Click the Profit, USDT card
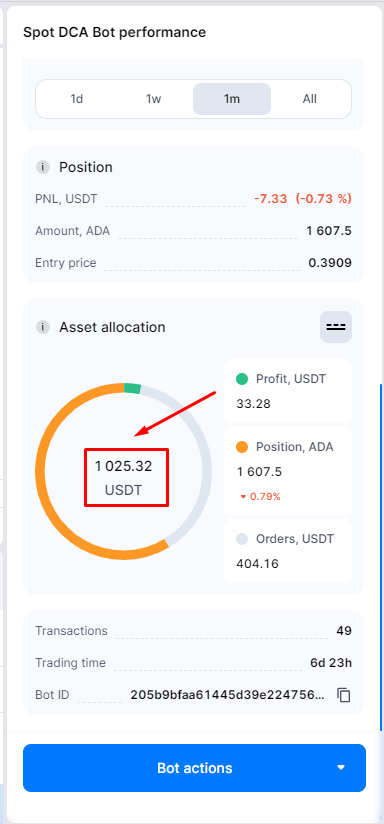384x824 pixels. pyautogui.click(x=288, y=391)
